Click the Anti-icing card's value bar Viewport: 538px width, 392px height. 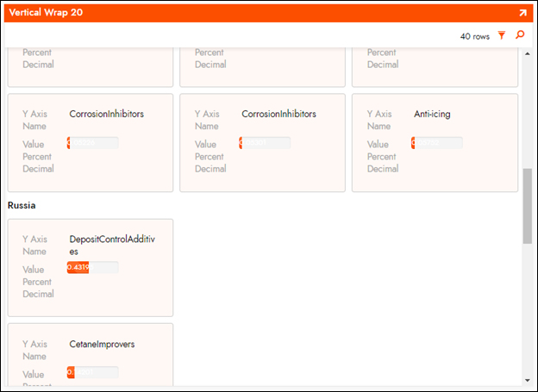[437, 143]
